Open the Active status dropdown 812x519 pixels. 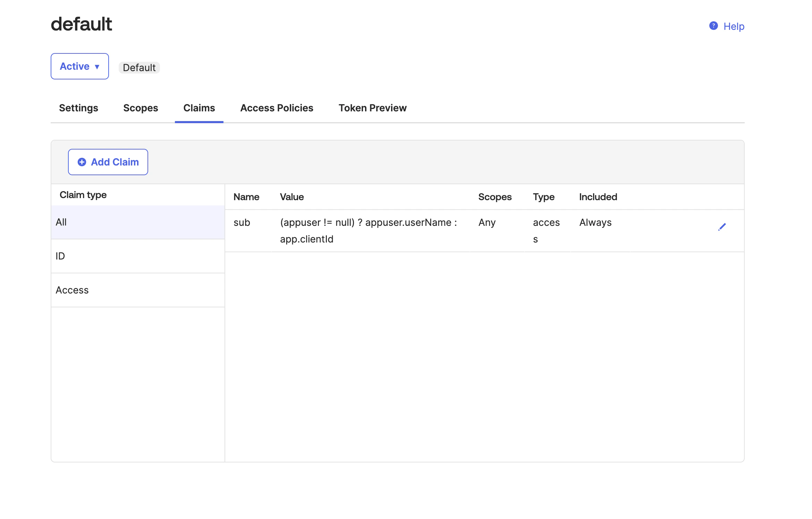coord(79,66)
